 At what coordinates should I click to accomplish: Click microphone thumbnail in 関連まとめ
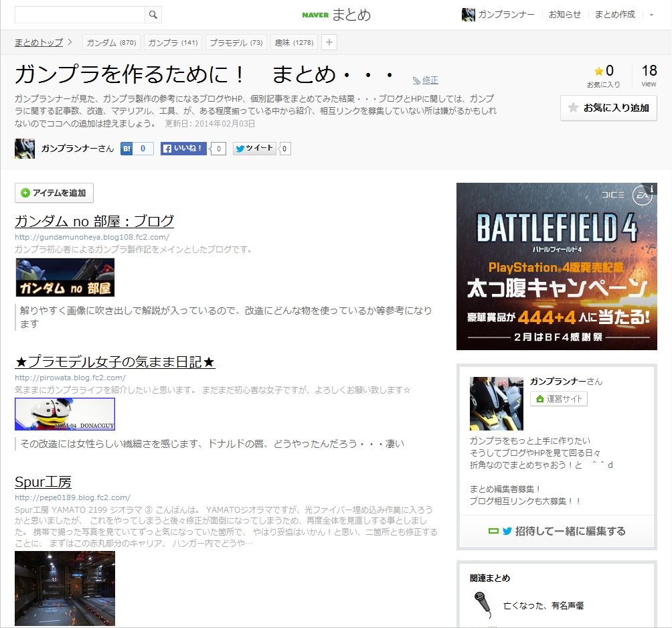pos(483,605)
